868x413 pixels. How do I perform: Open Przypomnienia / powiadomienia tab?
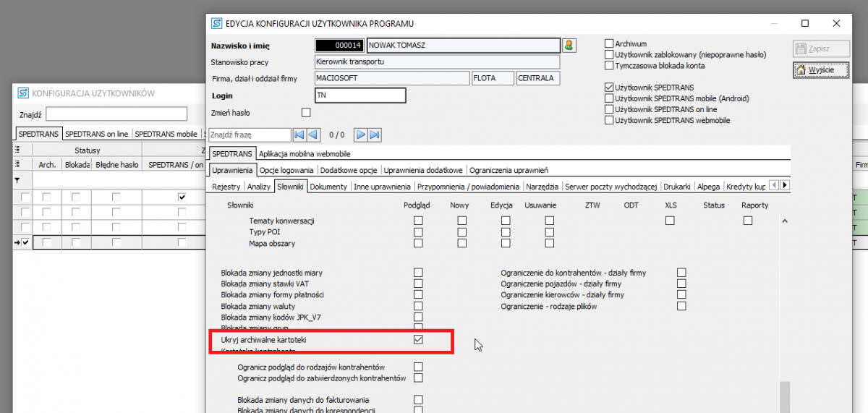tap(469, 187)
